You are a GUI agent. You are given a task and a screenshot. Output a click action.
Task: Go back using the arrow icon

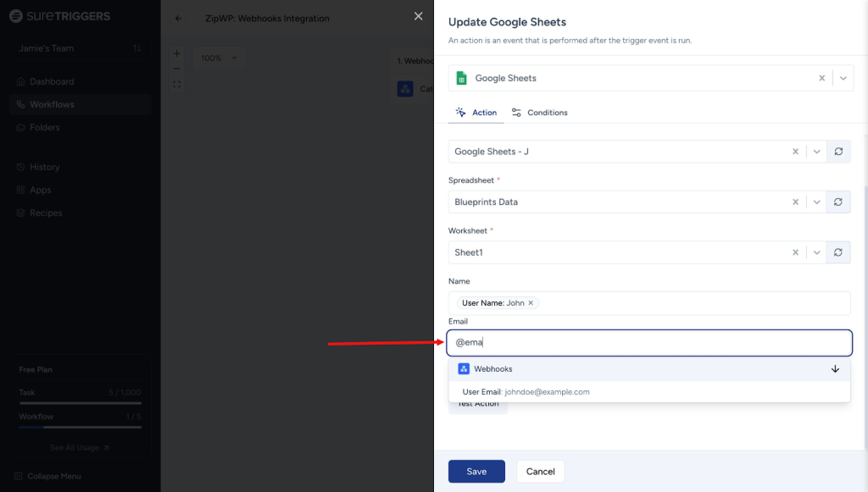pos(179,19)
